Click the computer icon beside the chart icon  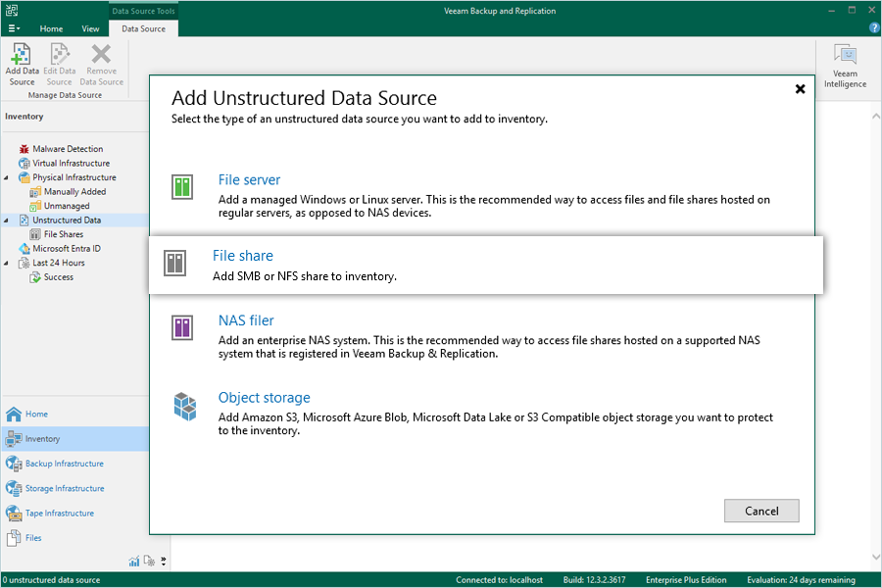pyautogui.click(x=149, y=561)
